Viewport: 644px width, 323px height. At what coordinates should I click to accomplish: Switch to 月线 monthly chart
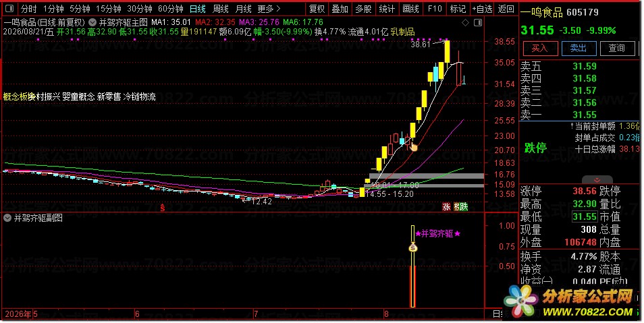coord(244,9)
